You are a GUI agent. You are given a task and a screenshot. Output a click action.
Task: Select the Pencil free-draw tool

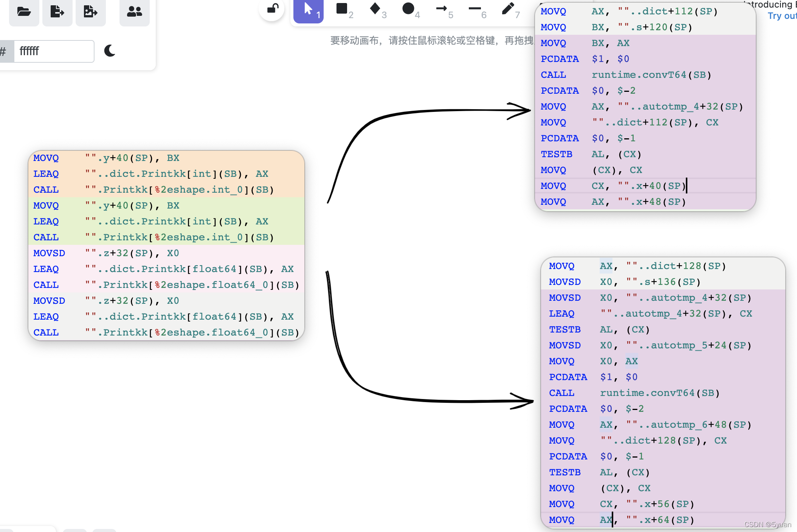point(508,9)
